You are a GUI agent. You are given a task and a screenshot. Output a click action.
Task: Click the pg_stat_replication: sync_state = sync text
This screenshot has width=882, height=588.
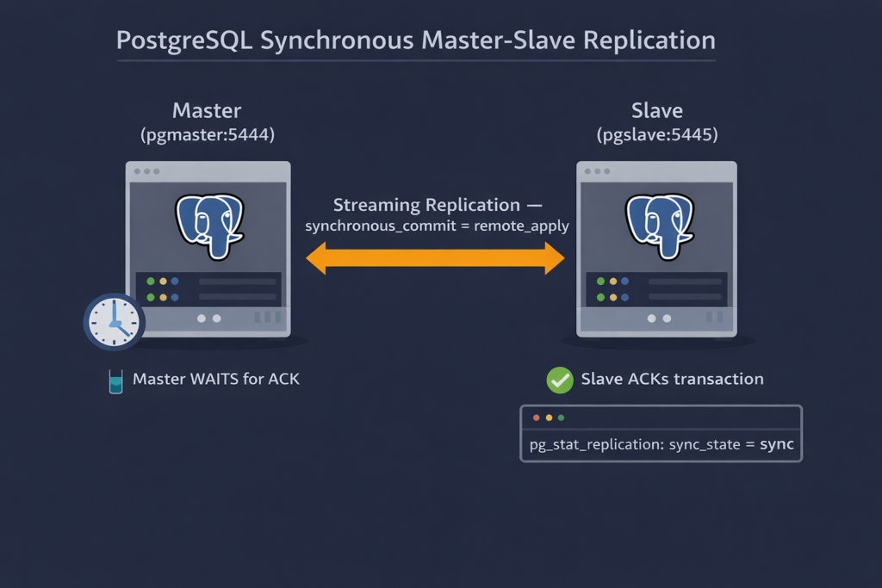coord(661,444)
